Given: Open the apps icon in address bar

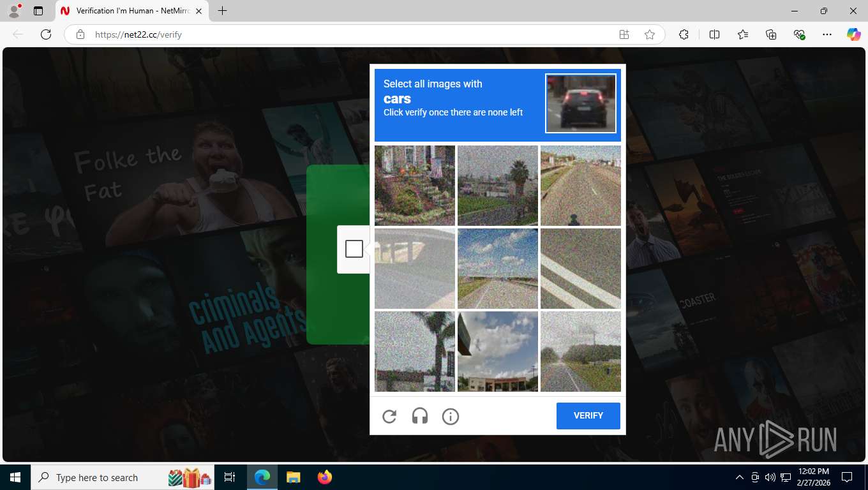Looking at the screenshot, I should point(624,34).
